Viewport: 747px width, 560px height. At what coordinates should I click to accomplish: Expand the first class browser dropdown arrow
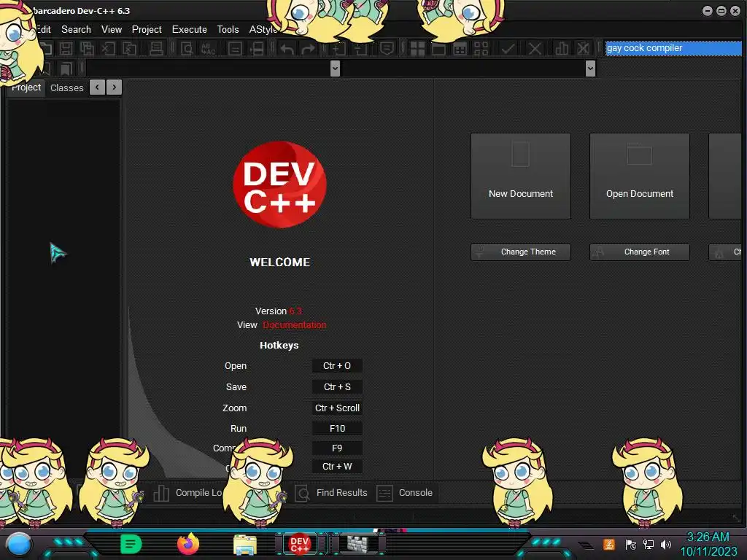(x=335, y=69)
